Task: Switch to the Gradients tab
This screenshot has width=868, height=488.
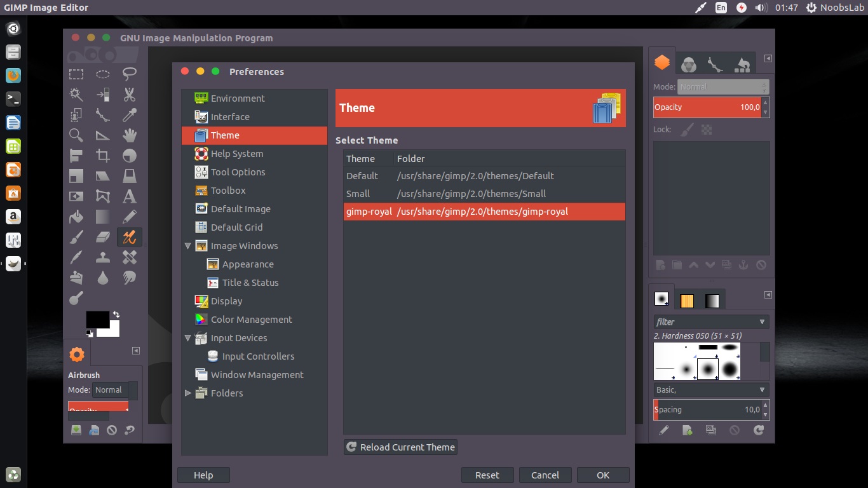Action: pyautogui.click(x=712, y=301)
